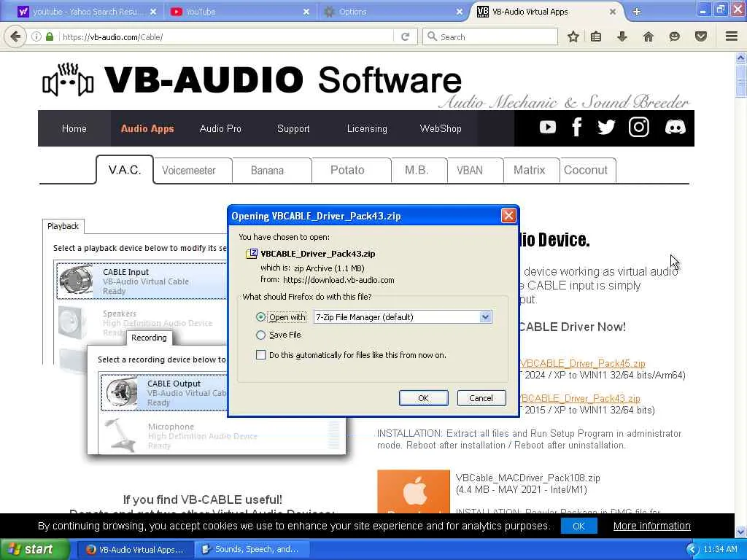This screenshot has height=560, width=747.
Task: Click the chat smiley toolbar icon
Action: coord(674,36)
